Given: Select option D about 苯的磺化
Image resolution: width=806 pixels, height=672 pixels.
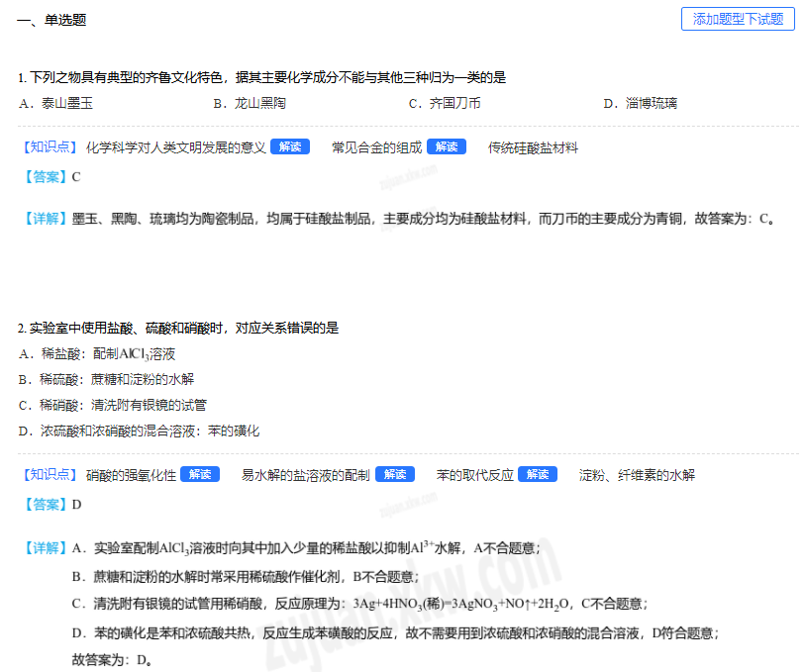Looking at the screenshot, I should coord(139,431).
